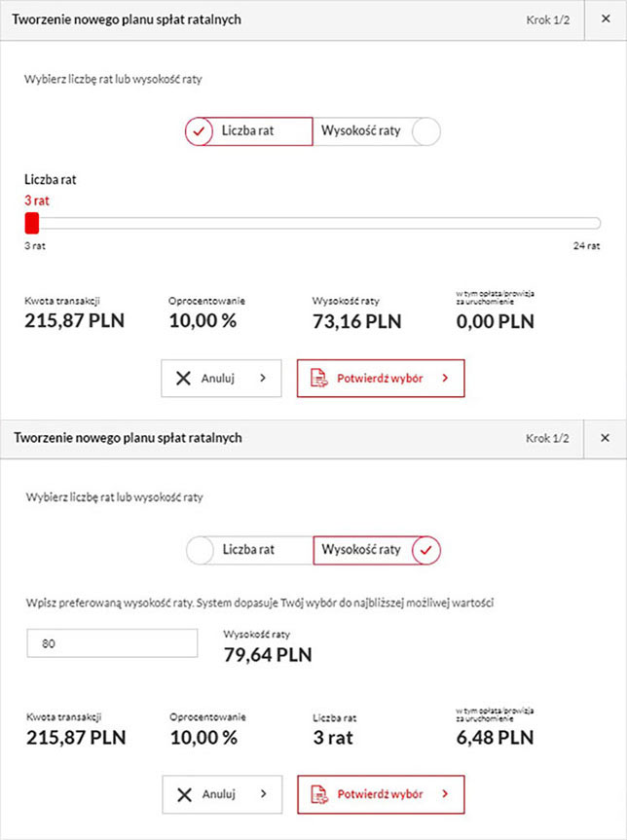
Task: Click the X icon on lower Anuluj button
Action: (184, 794)
